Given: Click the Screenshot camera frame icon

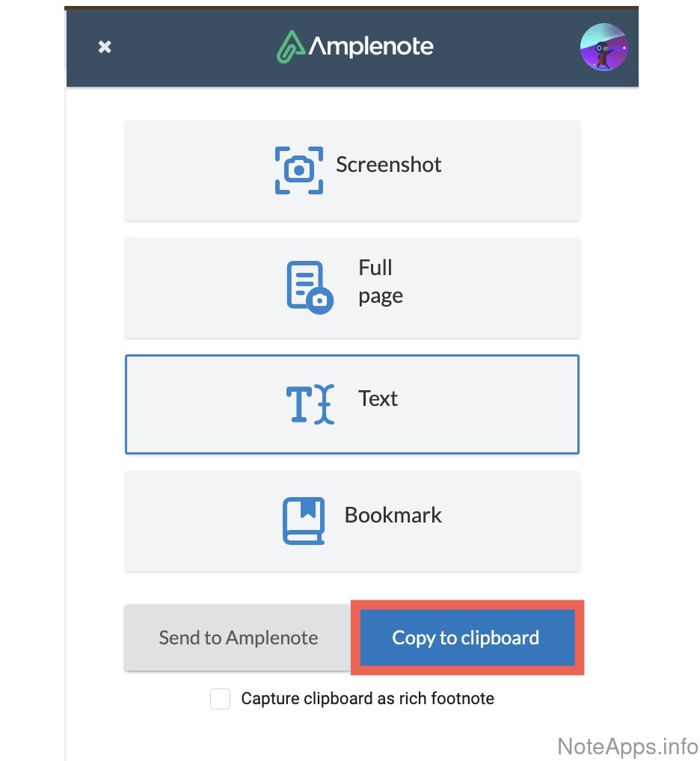Looking at the screenshot, I should pos(299,170).
